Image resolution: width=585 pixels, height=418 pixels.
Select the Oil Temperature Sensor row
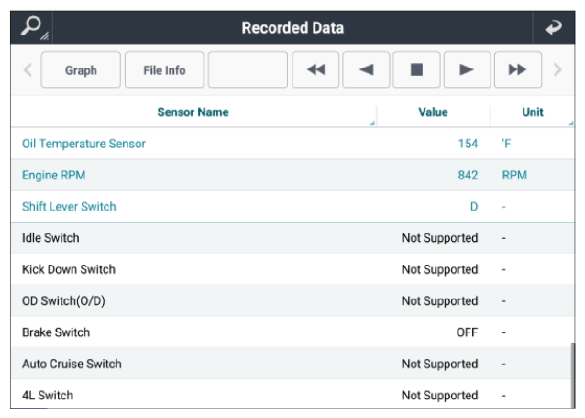(293, 143)
